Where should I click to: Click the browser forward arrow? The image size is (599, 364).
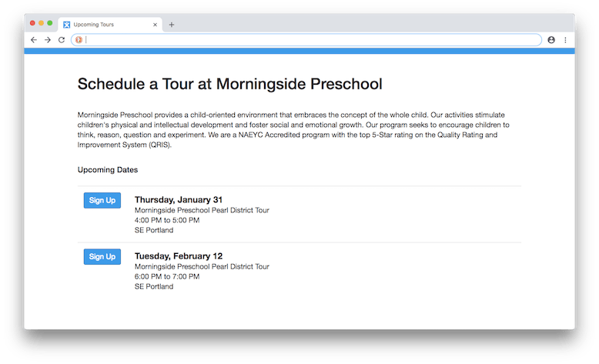(48, 40)
